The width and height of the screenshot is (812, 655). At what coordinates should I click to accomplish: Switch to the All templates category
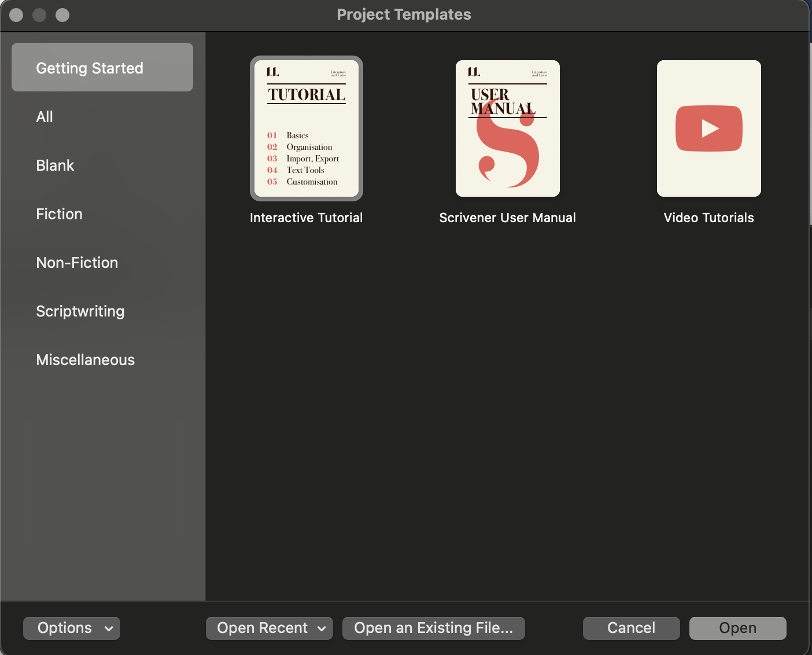click(102, 117)
